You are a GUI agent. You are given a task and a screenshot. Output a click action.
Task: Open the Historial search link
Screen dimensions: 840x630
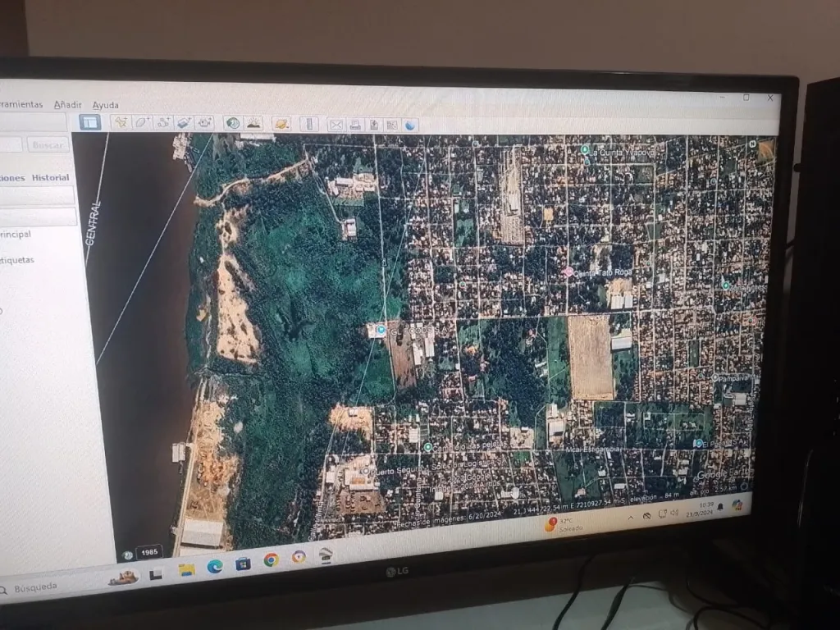[x=50, y=177]
